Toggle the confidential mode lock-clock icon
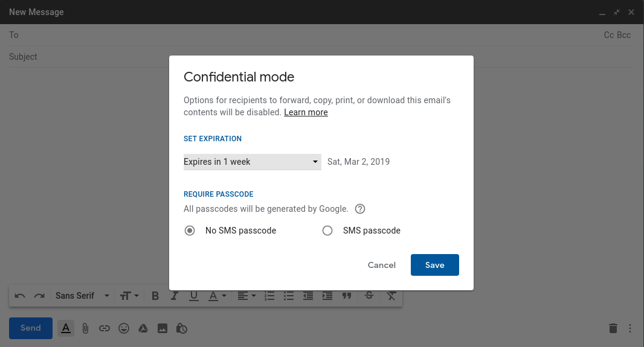The height and width of the screenshot is (347, 644). (181, 328)
